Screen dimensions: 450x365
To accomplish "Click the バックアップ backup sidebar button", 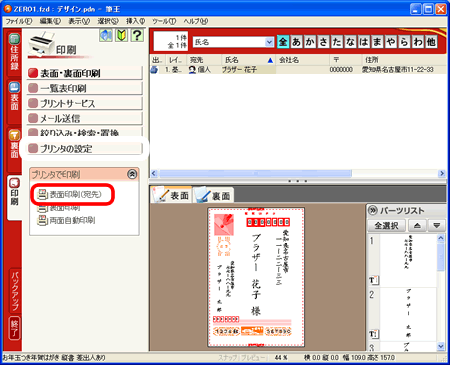I will click(x=15, y=291).
